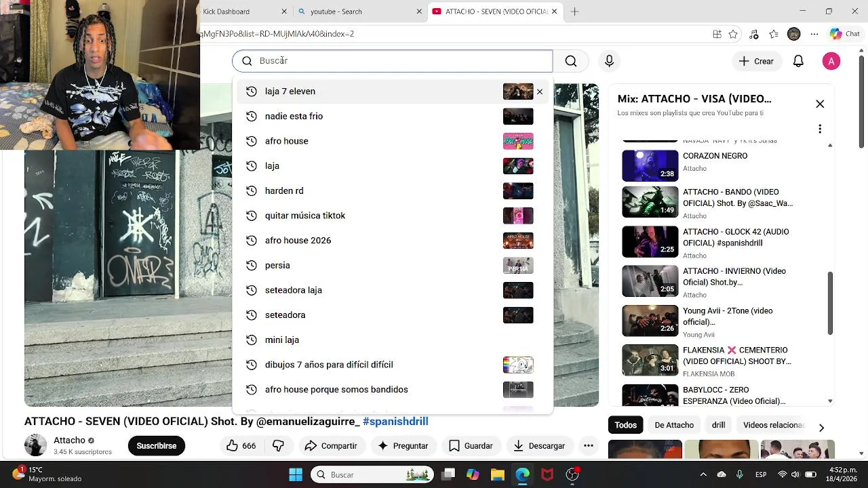Open YouTube notifications bell
This screenshot has height=488, width=868.
tap(798, 61)
